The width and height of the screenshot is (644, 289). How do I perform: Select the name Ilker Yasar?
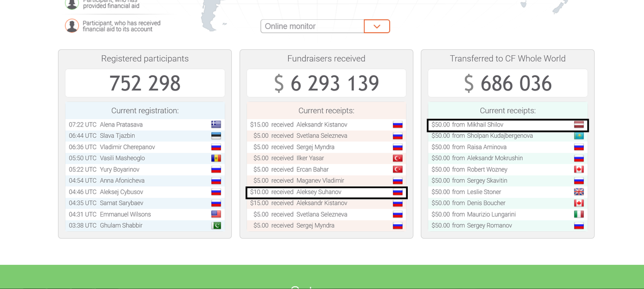[310, 158]
